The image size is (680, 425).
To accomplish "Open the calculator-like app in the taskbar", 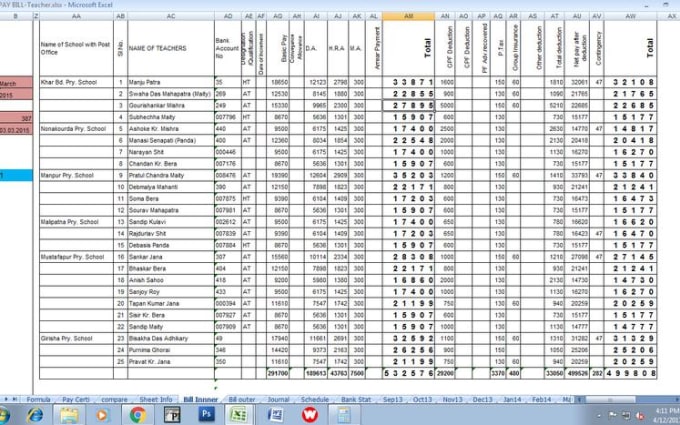I will click(x=344, y=415).
